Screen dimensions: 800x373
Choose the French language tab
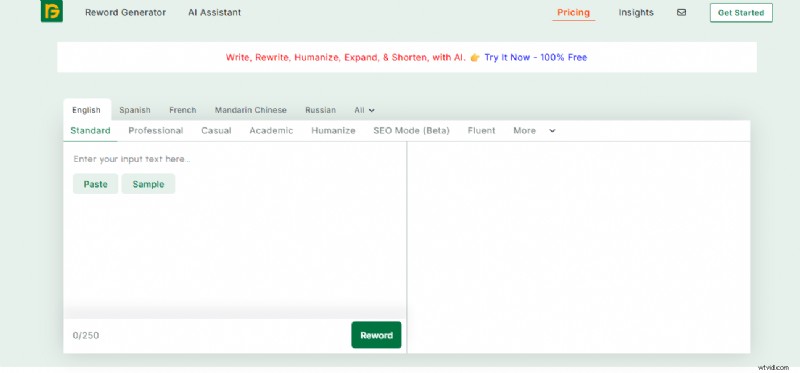click(x=183, y=110)
